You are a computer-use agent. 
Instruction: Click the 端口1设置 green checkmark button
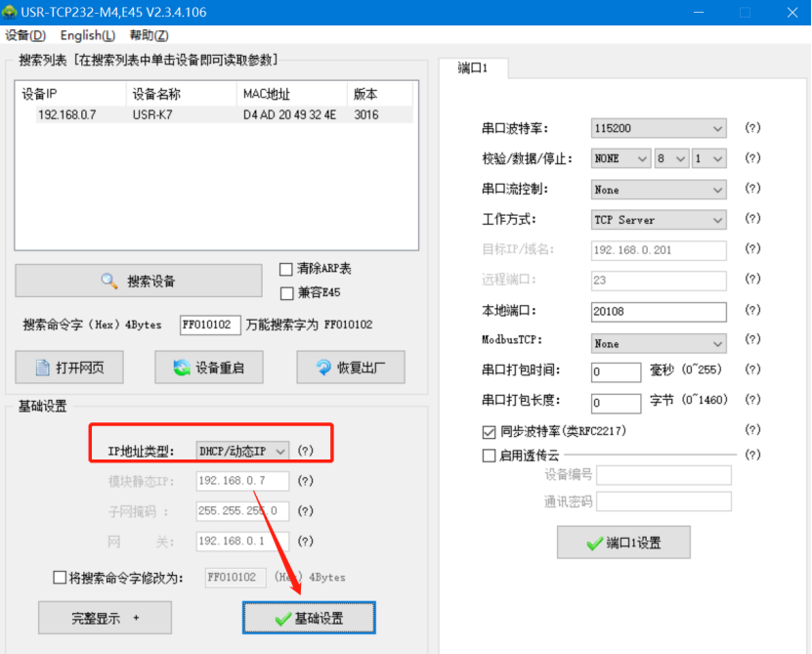pyautogui.click(x=623, y=544)
